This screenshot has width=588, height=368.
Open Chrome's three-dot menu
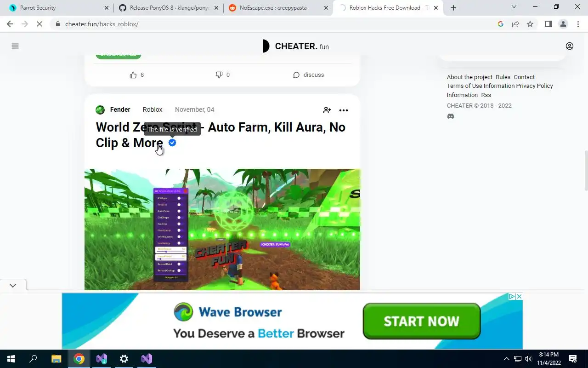pyautogui.click(x=578, y=24)
